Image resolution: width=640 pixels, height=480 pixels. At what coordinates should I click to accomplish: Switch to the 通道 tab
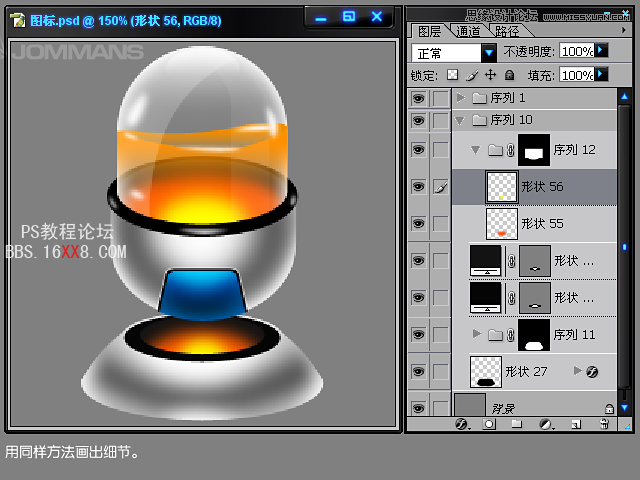click(467, 31)
